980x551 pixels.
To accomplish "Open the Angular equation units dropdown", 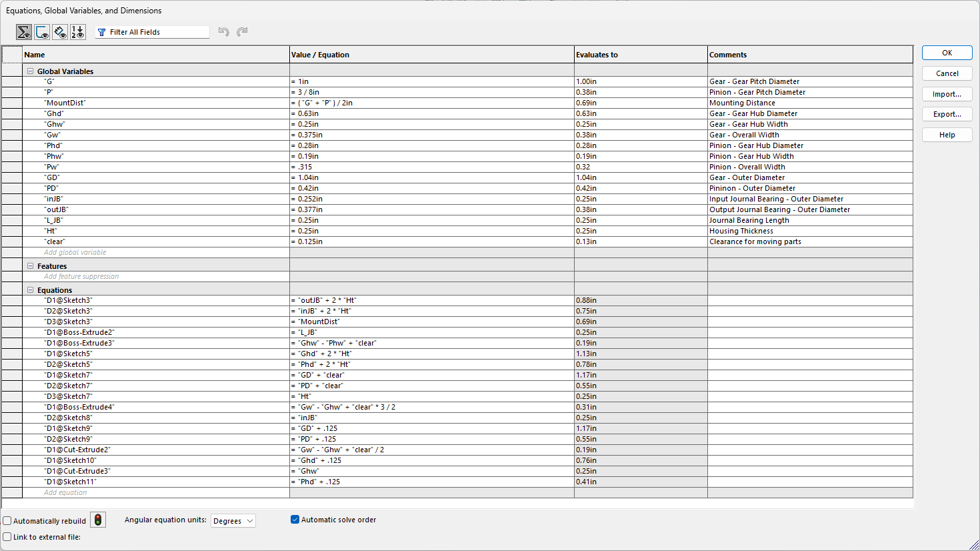I will (x=233, y=521).
